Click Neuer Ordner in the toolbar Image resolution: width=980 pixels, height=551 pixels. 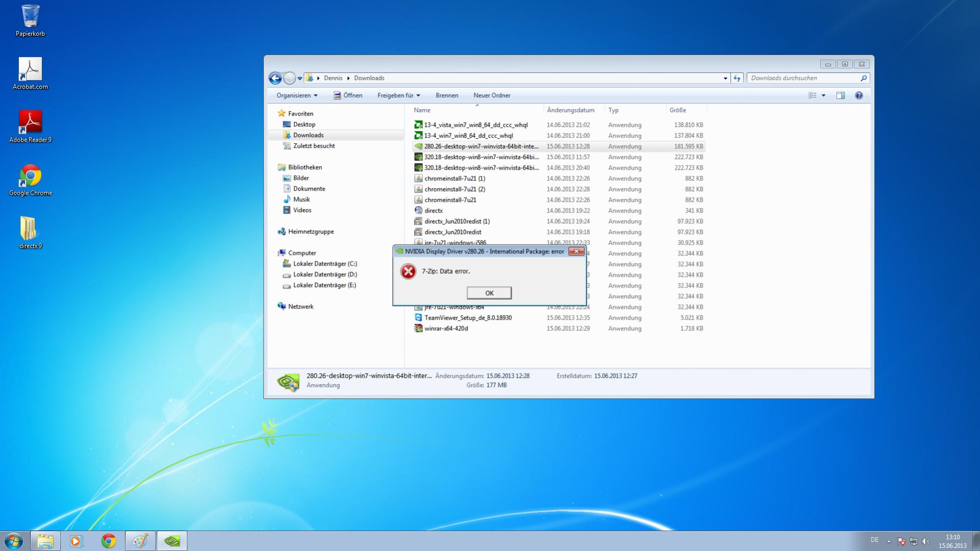[x=492, y=95]
